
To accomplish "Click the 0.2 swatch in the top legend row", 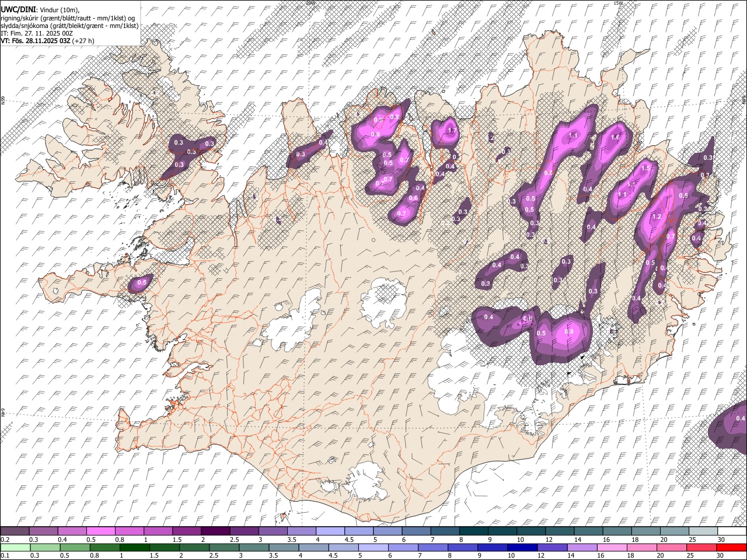I will (x=15, y=531).
